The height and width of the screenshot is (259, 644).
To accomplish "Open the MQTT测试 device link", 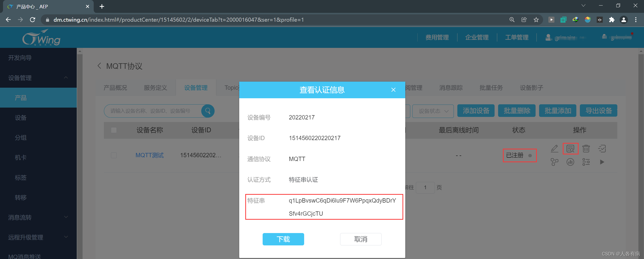I will click(x=149, y=155).
